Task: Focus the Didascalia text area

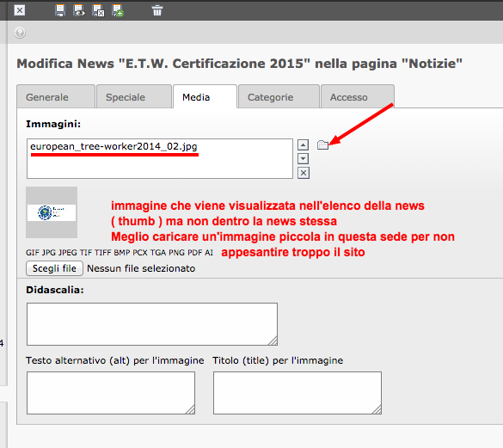Action: pos(152,324)
